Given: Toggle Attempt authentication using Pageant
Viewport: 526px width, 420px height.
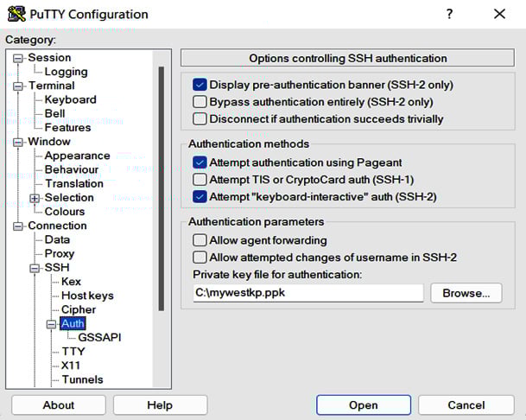Looking at the screenshot, I should 200,162.
